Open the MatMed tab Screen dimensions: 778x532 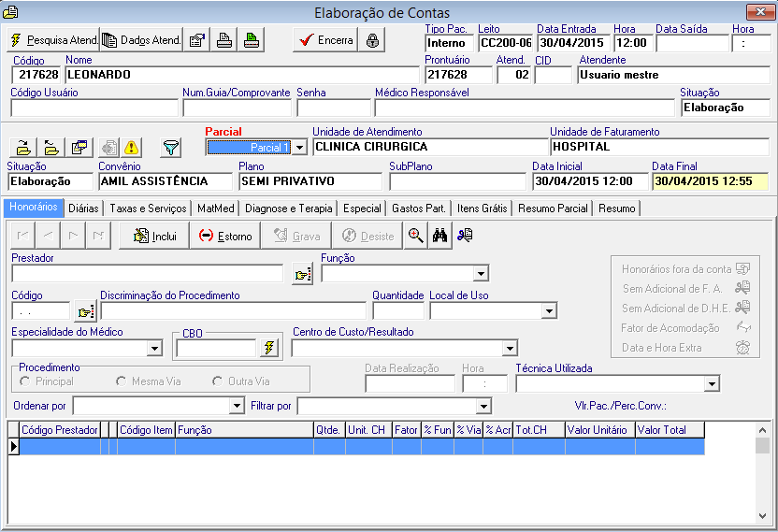[x=215, y=208]
